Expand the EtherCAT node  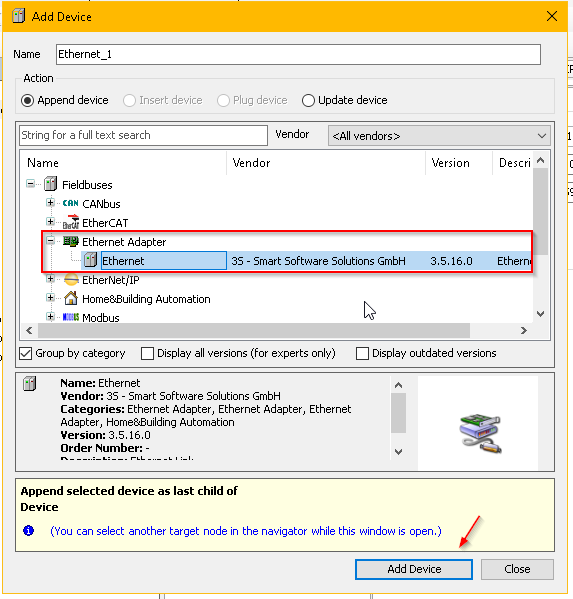tap(50, 222)
